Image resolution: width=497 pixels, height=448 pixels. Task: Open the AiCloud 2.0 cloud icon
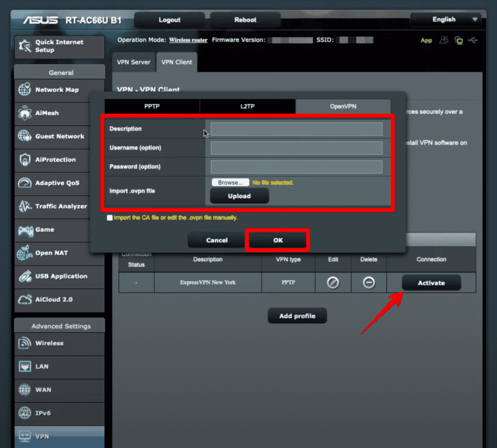(25, 299)
